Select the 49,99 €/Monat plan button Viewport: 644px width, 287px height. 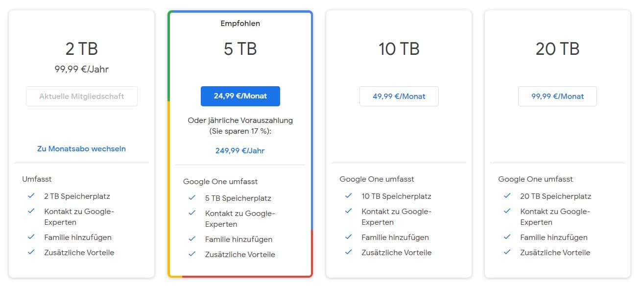coord(399,96)
